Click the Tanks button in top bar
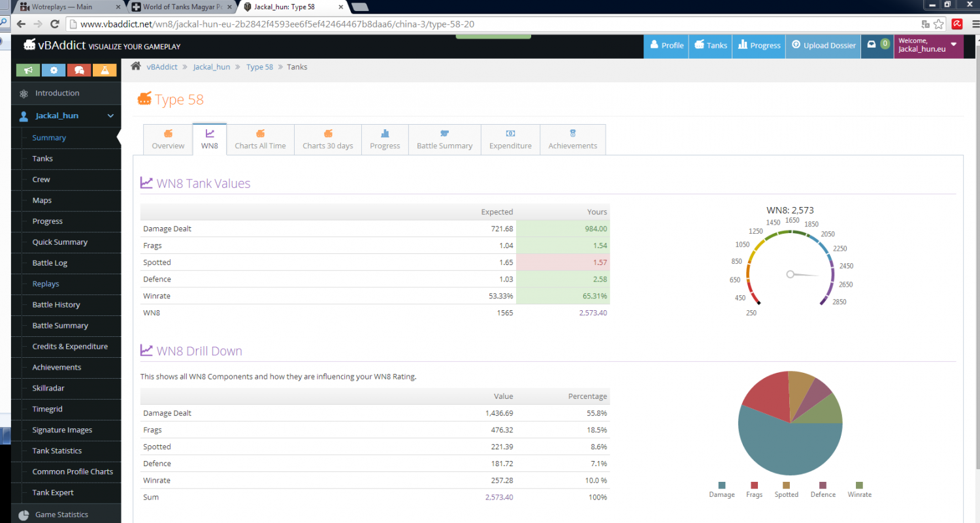Viewport: 980px width, 523px height. click(711, 46)
